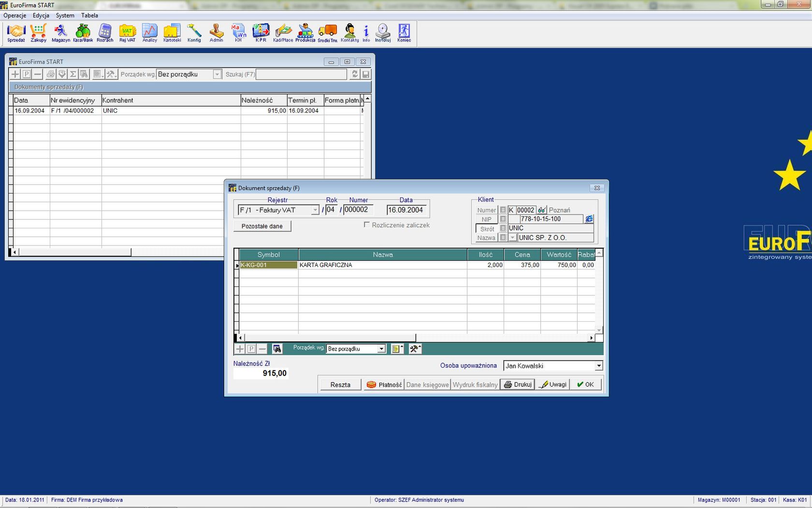The width and height of the screenshot is (812, 508).
Task: Click the Płatność button
Action: tap(384, 385)
